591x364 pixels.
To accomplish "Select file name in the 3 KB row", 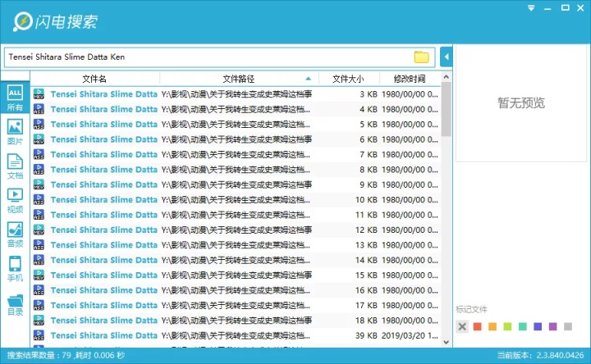I will pyautogui.click(x=104, y=94).
